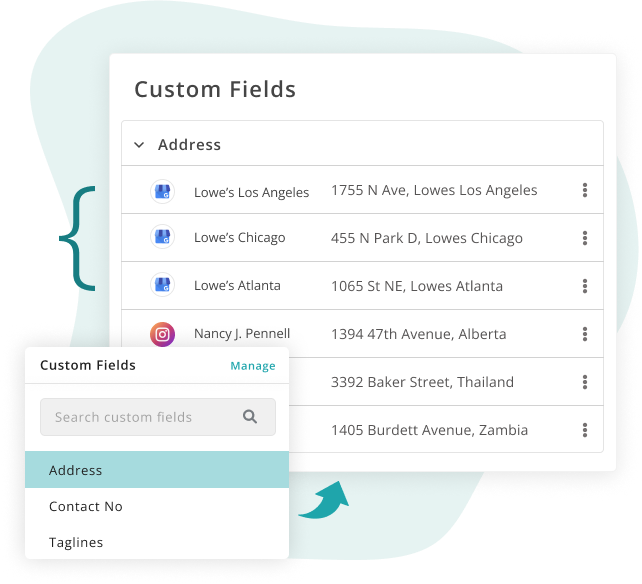Click the magnifier search icon
The image size is (642, 584).
(x=250, y=417)
